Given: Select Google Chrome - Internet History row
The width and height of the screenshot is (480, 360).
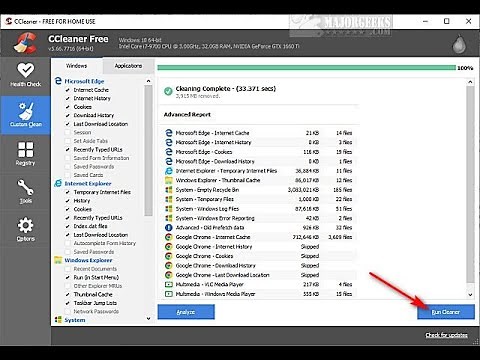Looking at the screenshot, I should (x=259, y=247).
